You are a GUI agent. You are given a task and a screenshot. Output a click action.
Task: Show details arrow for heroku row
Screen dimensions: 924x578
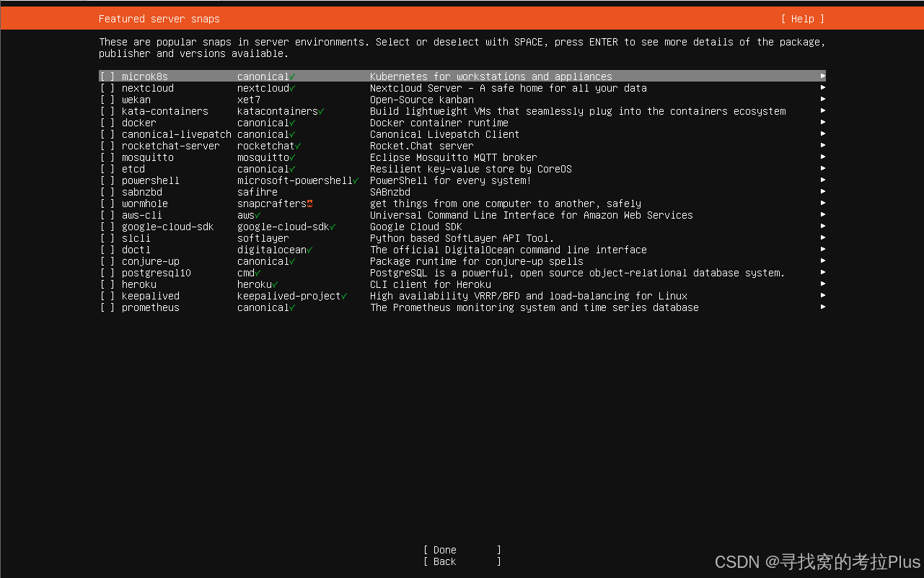tap(822, 284)
